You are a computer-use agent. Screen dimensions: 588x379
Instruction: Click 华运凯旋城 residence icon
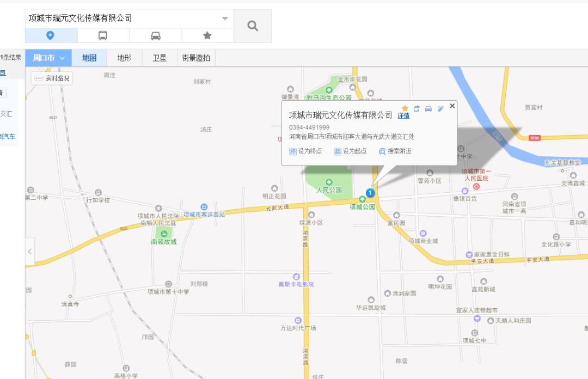pyautogui.click(x=371, y=299)
